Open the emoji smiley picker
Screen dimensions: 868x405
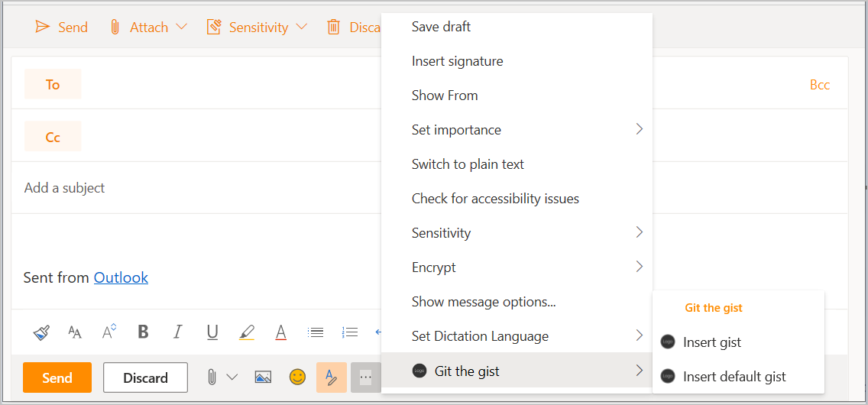[x=297, y=377]
